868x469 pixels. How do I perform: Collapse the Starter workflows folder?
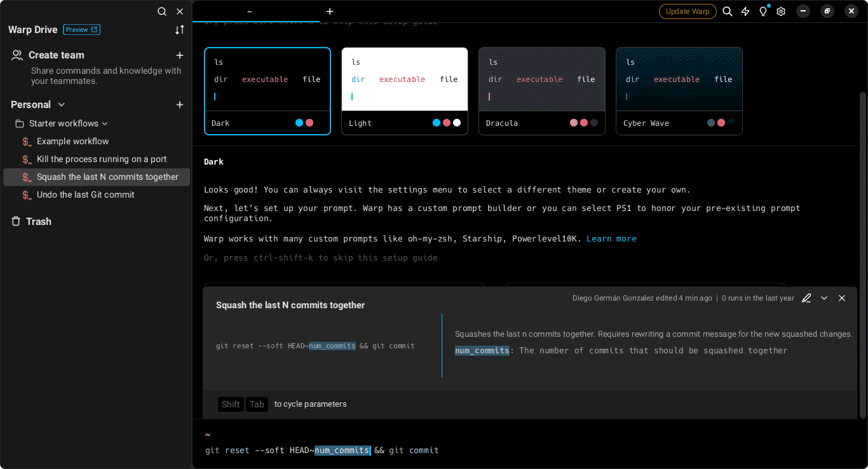tap(105, 123)
